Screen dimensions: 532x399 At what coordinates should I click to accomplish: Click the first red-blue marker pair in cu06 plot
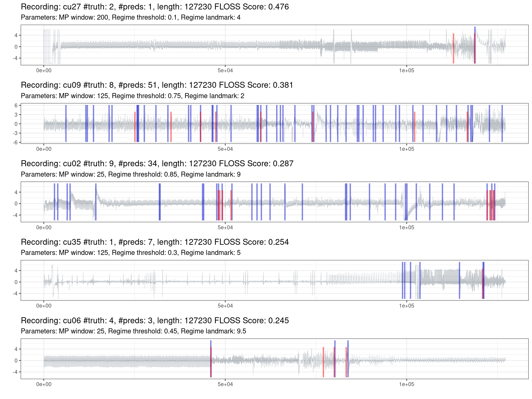pos(211,359)
